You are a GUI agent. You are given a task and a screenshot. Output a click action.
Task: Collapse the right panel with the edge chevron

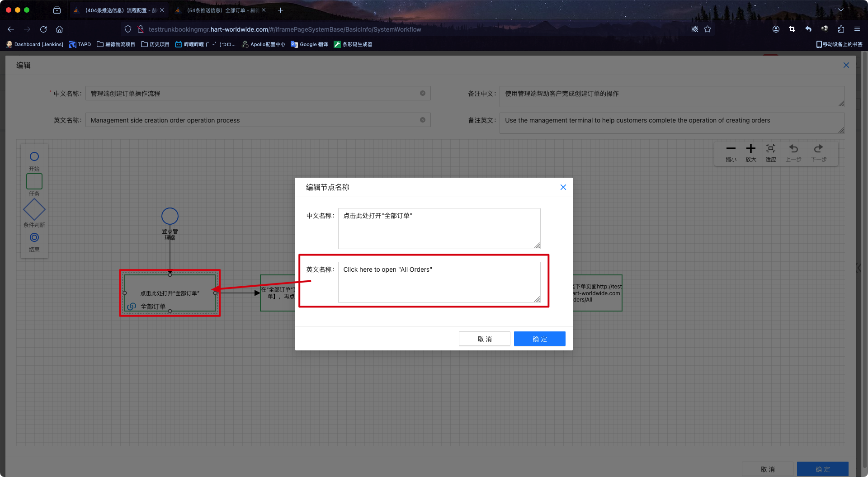[859, 268]
